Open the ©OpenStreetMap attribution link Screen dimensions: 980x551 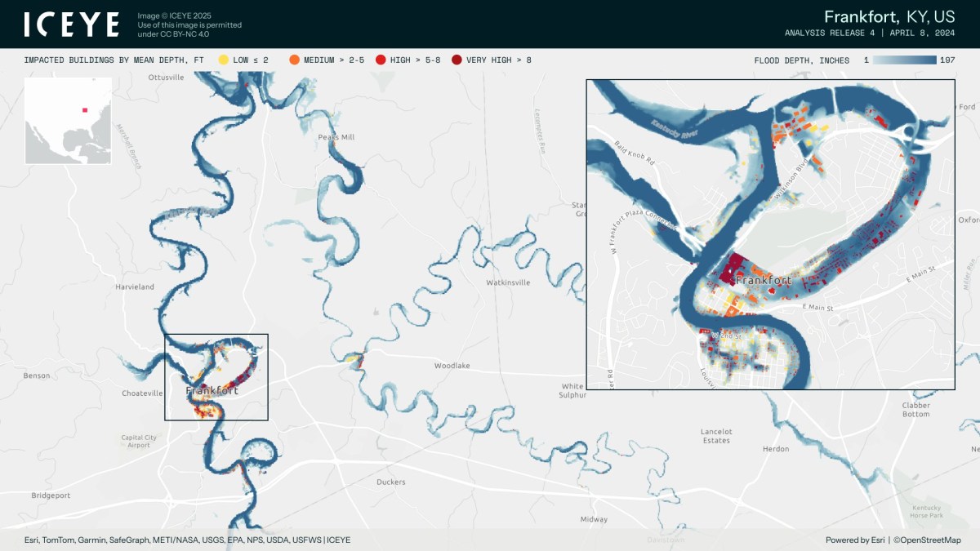926,540
